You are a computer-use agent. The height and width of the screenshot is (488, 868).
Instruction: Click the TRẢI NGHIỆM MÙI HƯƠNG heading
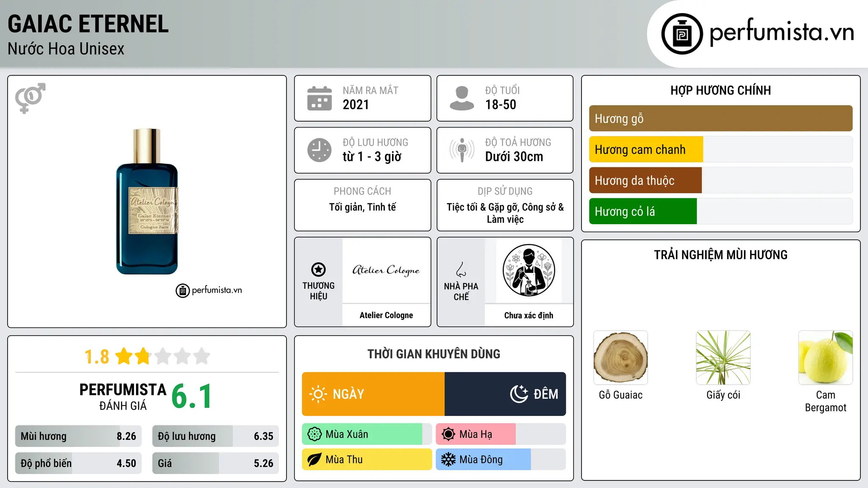pyautogui.click(x=721, y=255)
